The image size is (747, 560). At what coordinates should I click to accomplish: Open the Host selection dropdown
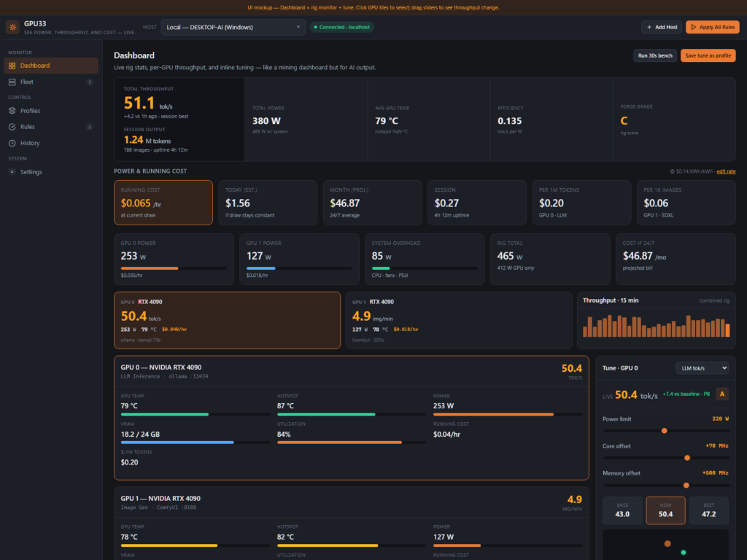pyautogui.click(x=233, y=27)
